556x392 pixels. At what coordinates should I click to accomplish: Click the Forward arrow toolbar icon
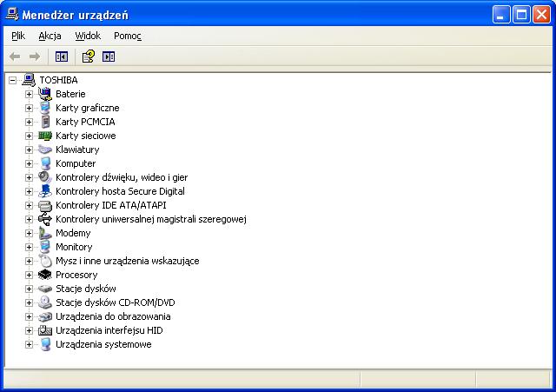pos(35,56)
